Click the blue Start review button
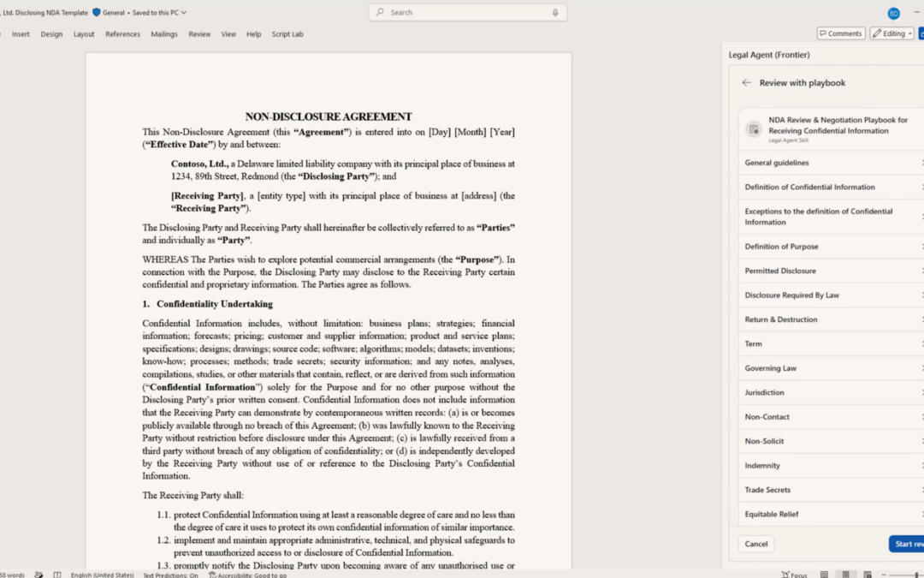 point(907,544)
